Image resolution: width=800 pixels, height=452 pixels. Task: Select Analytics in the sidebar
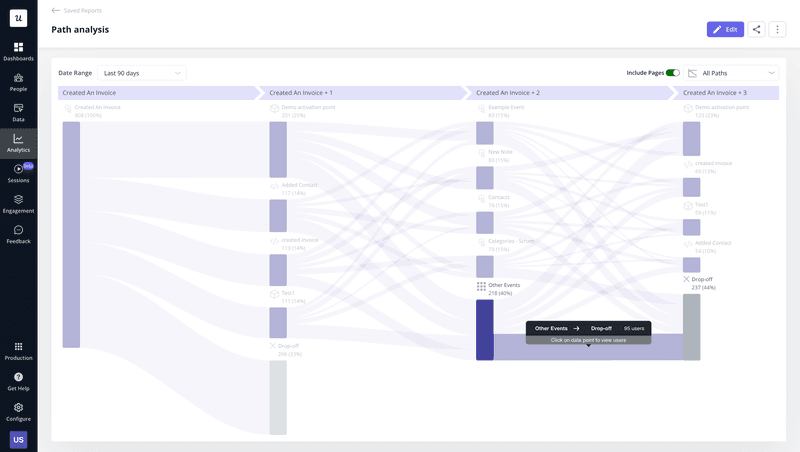tap(18, 143)
